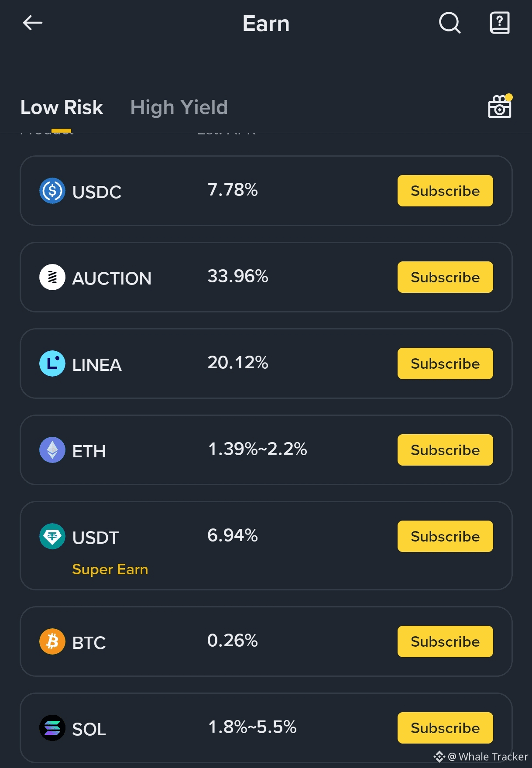Open the gift rewards icon
This screenshot has width=532, height=768.
499,107
